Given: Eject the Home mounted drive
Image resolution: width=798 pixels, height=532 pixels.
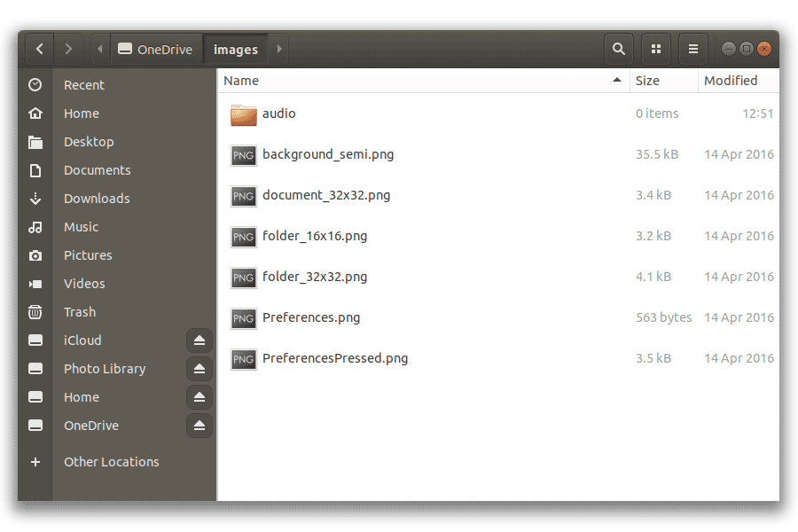Looking at the screenshot, I should tap(199, 397).
